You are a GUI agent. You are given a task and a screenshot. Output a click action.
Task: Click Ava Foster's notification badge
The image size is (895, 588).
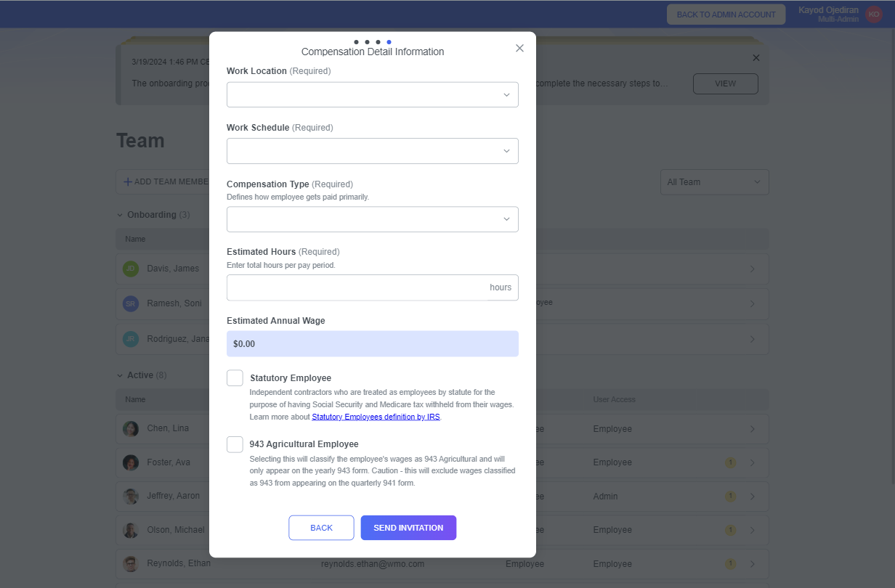pyautogui.click(x=730, y=462)
